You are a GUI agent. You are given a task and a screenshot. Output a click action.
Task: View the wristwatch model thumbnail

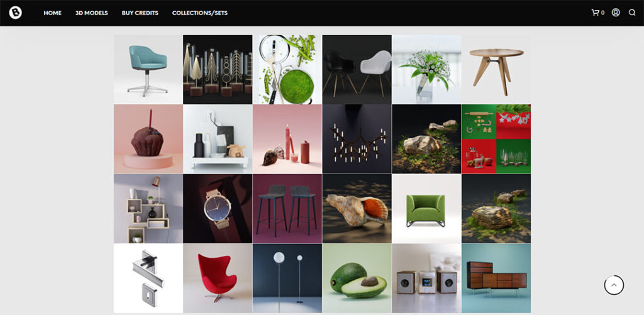pos(218,209)
